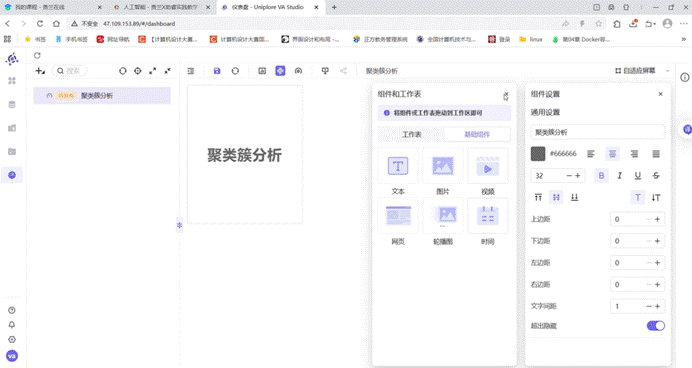Click the justify text alignment icon

pyautogui.click(x=656, y=154)
